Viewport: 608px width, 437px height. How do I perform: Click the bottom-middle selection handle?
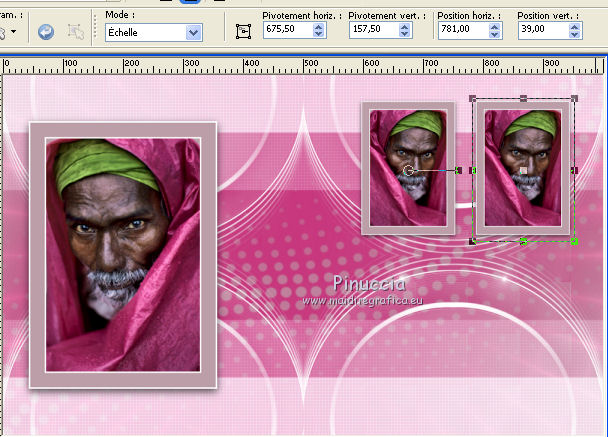pyautogui.click(x=523, y=242)
